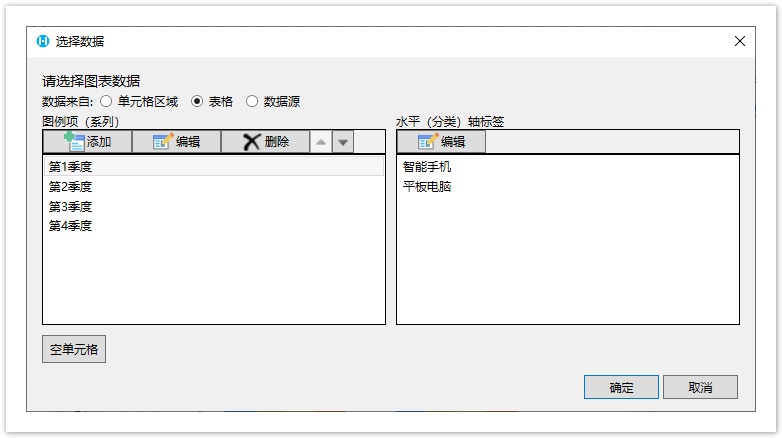Move the series up with the up arrow
The width and height of the screenshot is (782, 438).
(320, 142)
